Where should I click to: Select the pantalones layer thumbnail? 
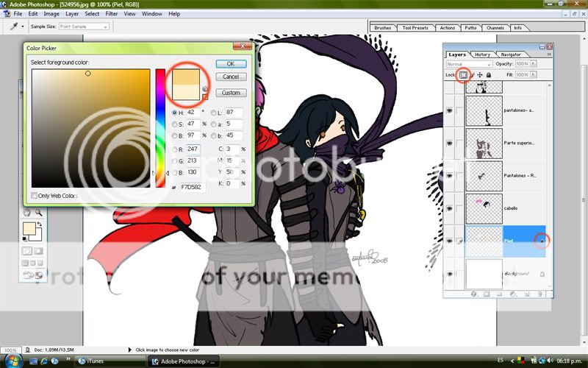[484, 111]
